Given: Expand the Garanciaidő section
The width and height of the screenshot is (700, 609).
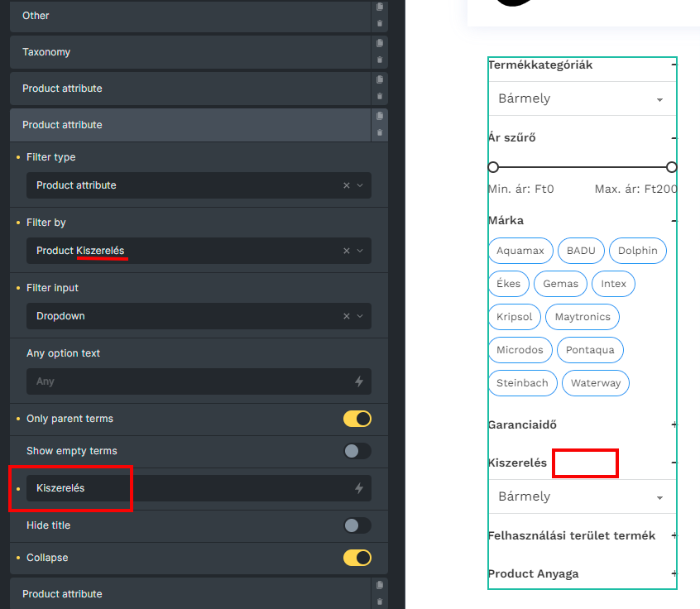Looking at the screenshot, I should 674,424.
